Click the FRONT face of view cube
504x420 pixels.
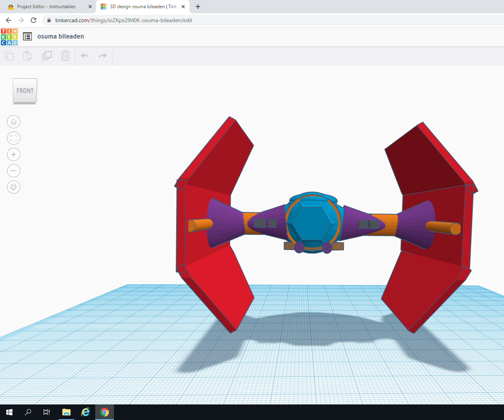25,91
